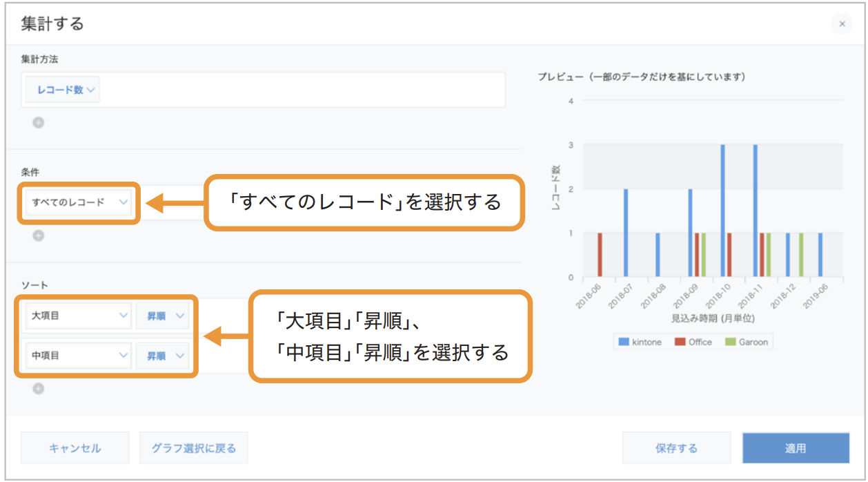Go back via グラフ選択に戻る button
Image resolution: width=868 pixels, height=482 pixels.
tap(194, 448)
